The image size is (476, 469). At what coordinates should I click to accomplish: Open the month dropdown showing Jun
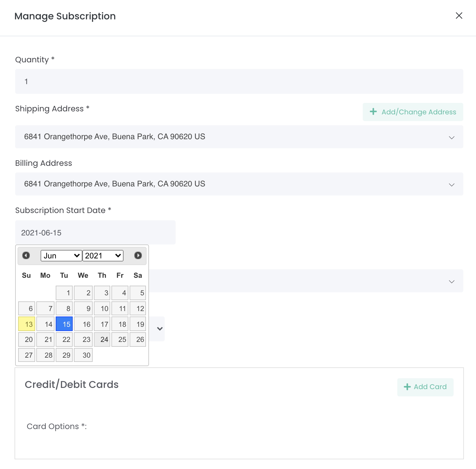point(61,256)
